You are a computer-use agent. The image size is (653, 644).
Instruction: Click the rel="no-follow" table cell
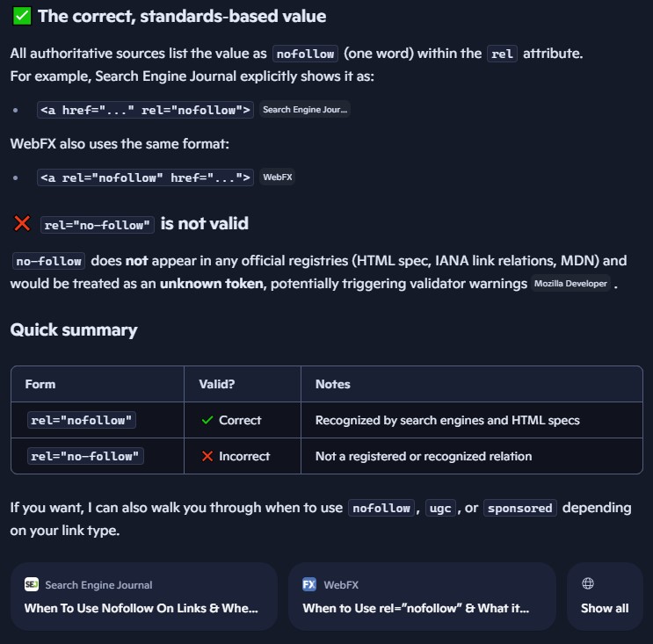tap(85, 456)
